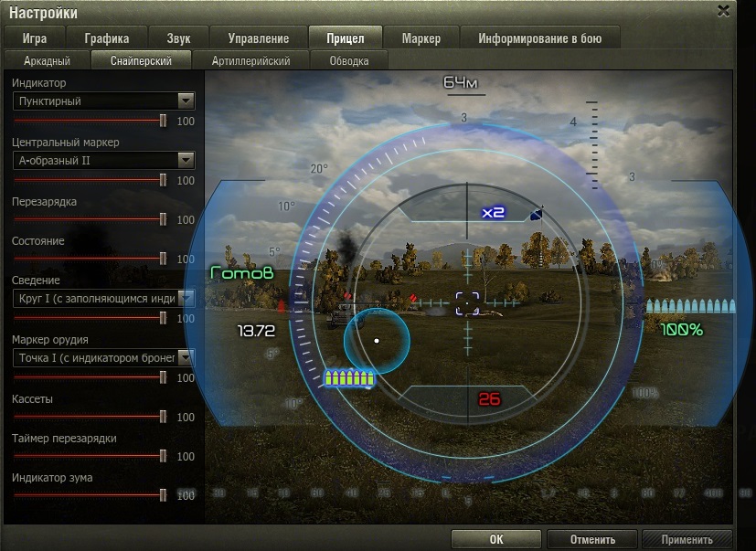Expand the Сведение dropdown showing Круг I
The height and width of the screenshot is (551, 756).
[103, 299]
